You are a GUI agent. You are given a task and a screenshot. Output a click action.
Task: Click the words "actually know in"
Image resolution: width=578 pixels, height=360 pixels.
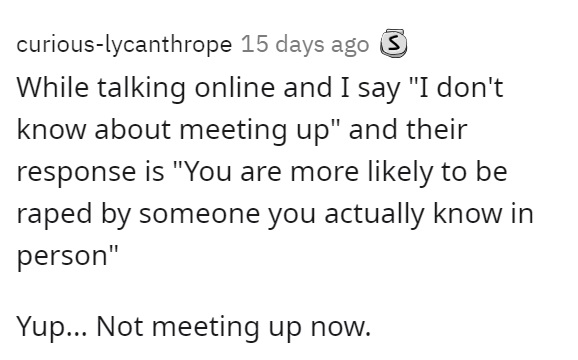click(429, 214)
